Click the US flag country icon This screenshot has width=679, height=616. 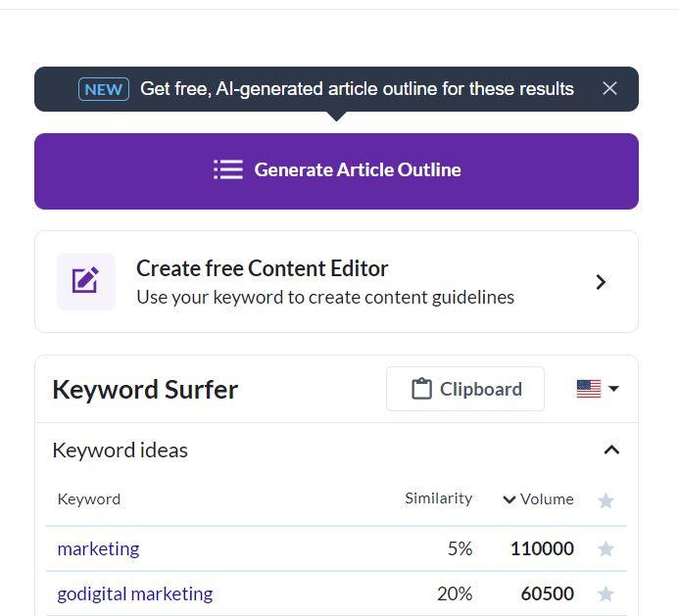point(589,389)
